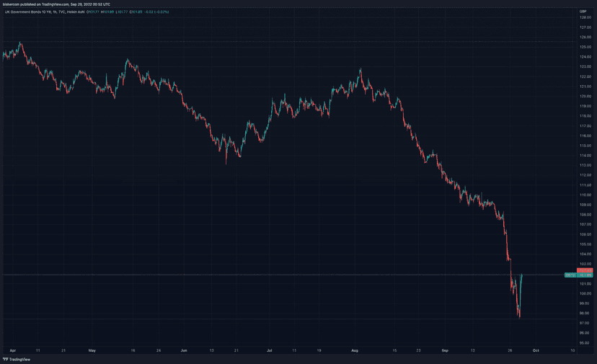Click the May label on the time axis
Viewport: 597px width, 364px height.
pos(92,350)
